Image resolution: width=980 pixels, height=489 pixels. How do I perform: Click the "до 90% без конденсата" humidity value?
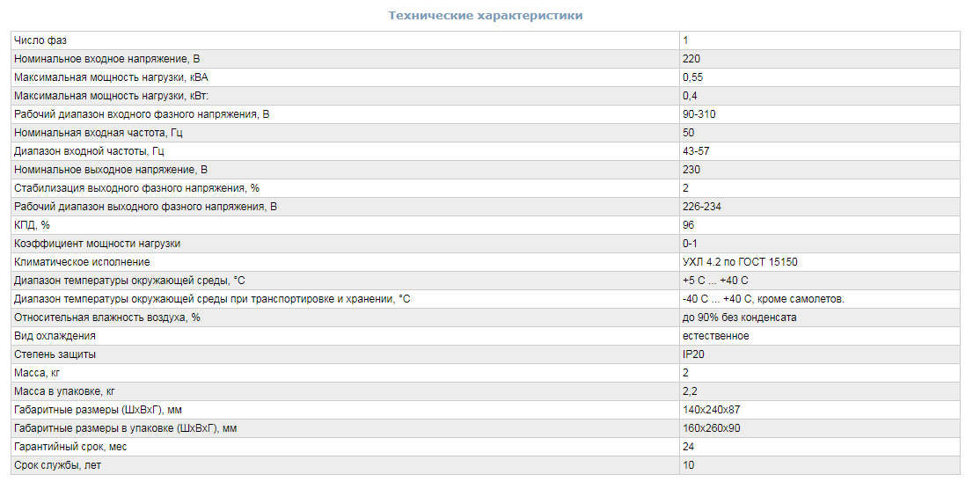739,317
